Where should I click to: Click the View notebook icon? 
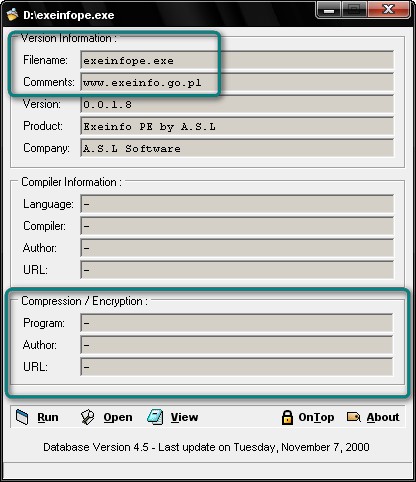pos(155,417)
